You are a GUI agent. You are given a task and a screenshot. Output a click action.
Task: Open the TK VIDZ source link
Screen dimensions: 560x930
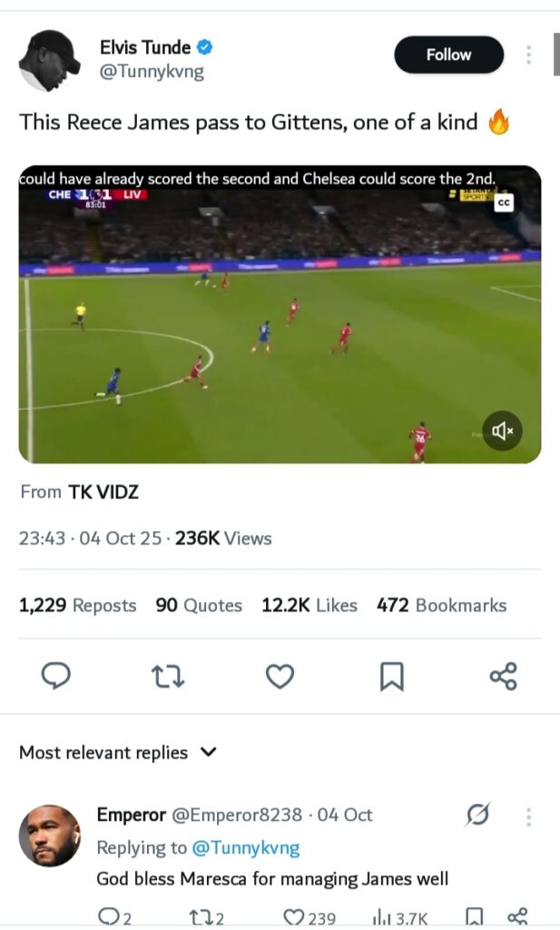tap(103, 492)
